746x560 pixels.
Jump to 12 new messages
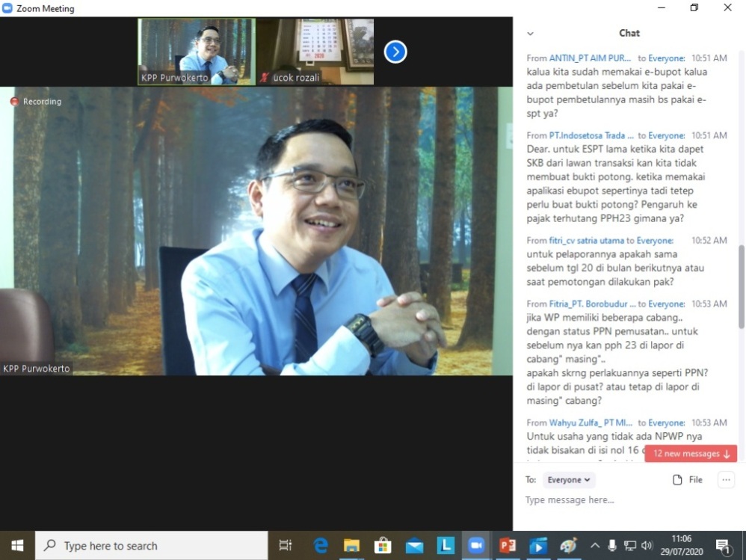point(691,454)
